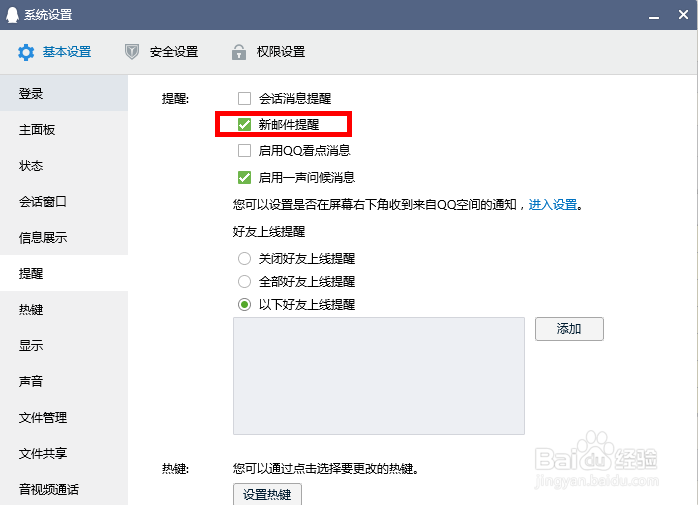
Task: Click the 提醒: section label
Action: click(175, 98)
